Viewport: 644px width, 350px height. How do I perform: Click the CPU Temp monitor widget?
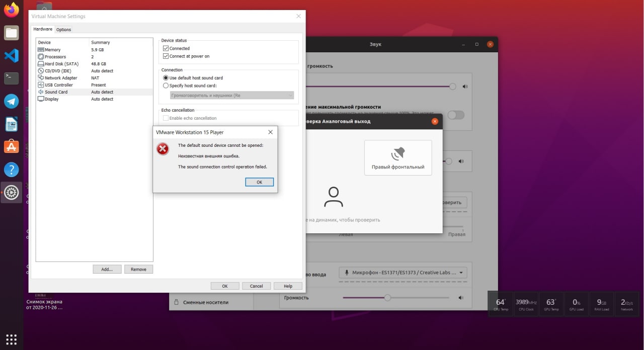pyautogui.click(x=501, y=304)
